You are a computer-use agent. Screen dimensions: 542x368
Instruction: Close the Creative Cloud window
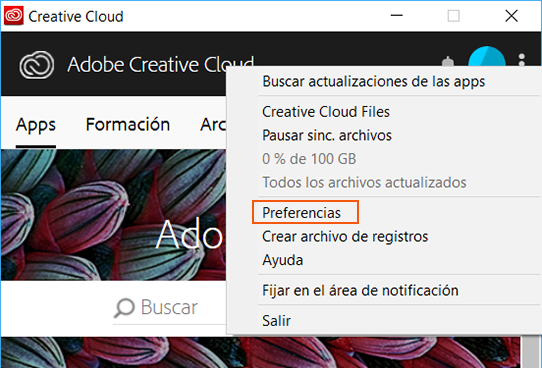click(x=511, y=16)
